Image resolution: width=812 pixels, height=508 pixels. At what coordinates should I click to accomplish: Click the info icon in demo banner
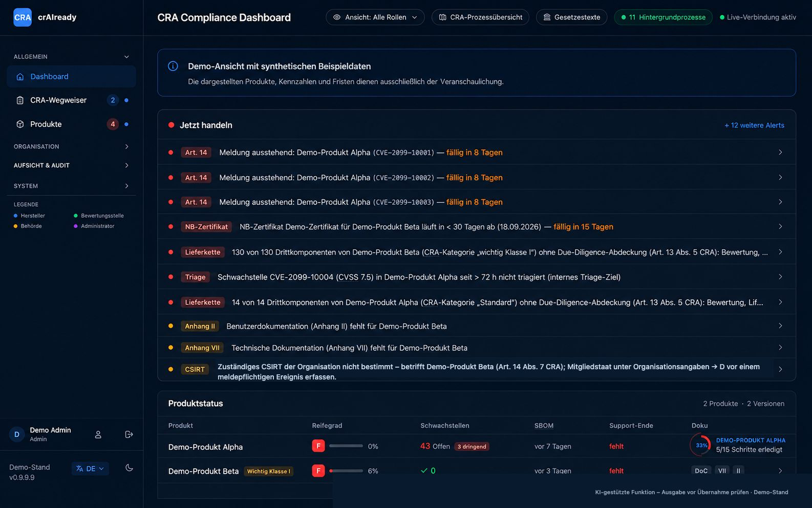pos(173,66)
